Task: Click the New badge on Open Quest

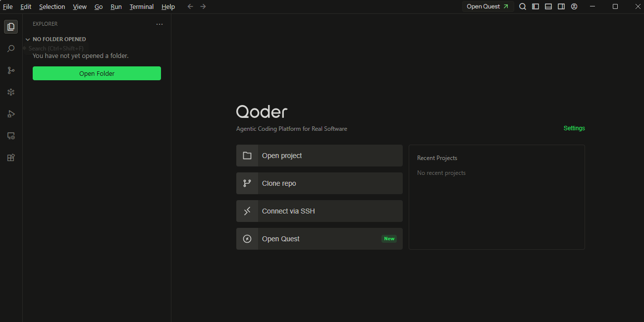Action: coord(389,239)
